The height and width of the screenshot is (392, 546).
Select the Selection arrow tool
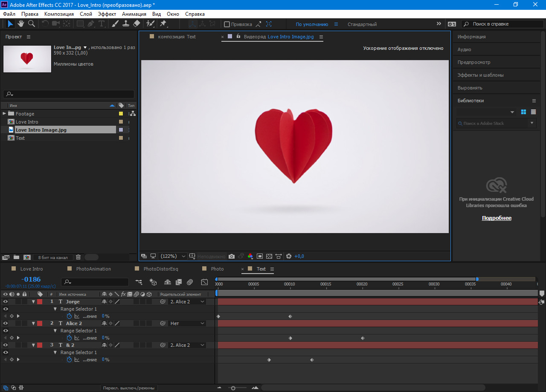(x=10, y=24)
